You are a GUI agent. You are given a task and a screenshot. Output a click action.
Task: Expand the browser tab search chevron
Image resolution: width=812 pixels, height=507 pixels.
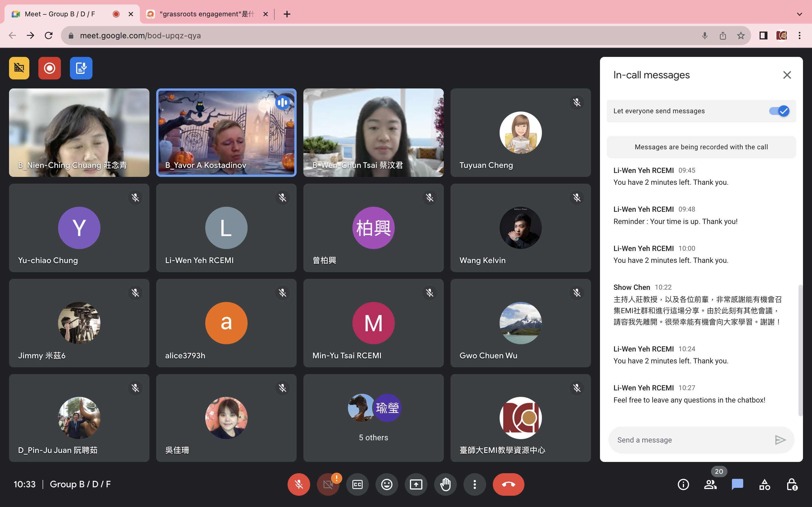[799, 14]
